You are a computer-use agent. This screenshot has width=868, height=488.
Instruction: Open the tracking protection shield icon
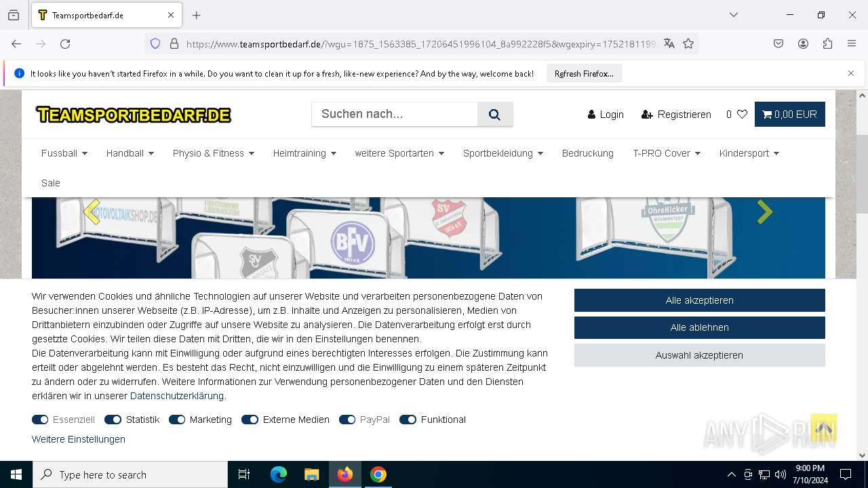tap(155, 43)
